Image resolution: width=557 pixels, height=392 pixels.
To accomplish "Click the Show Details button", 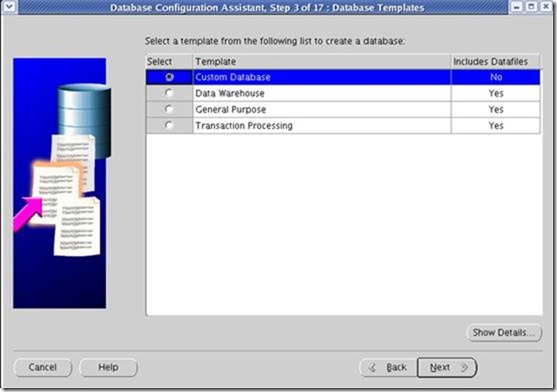I will click(504, 333).
